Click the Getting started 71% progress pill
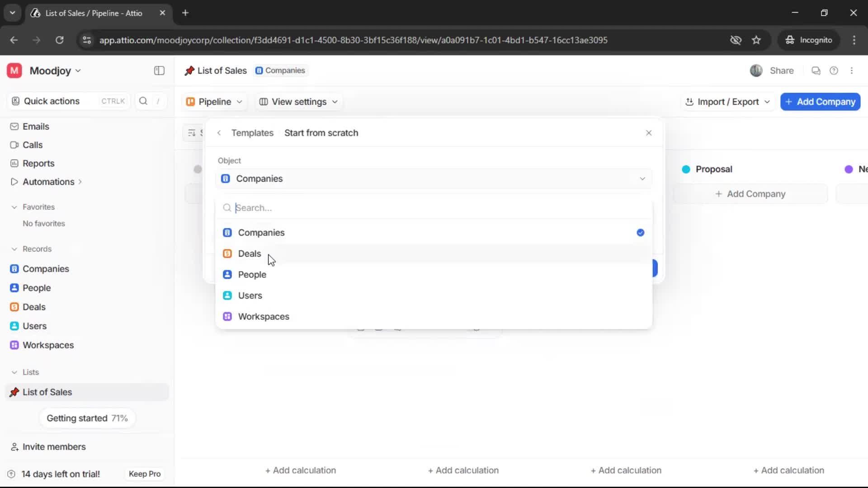 pos(87,418)
